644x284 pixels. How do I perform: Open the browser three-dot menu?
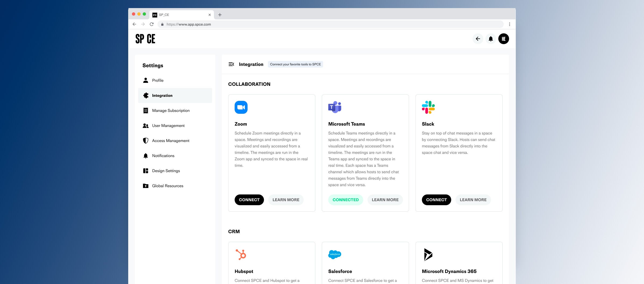509,24
